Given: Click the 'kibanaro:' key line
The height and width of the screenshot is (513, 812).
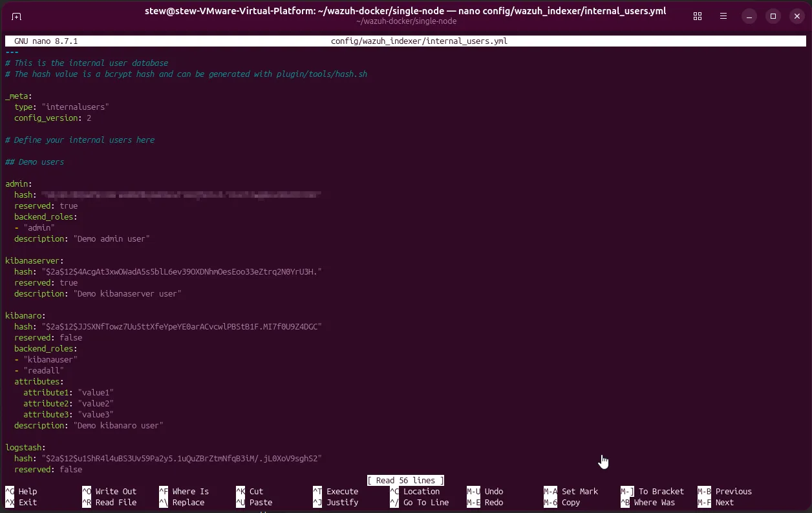Looking at the screenshot, I should tap(26, 316).
